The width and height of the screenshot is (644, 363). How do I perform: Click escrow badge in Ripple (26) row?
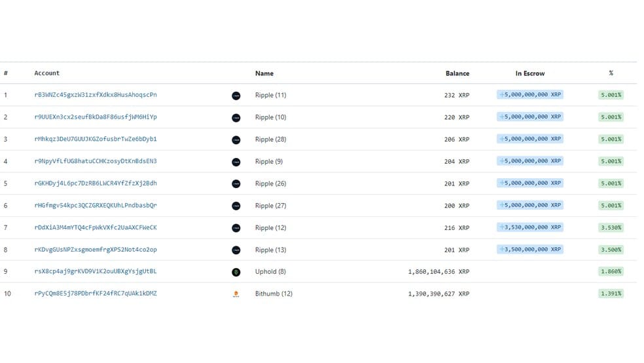[x=530, y=183]
